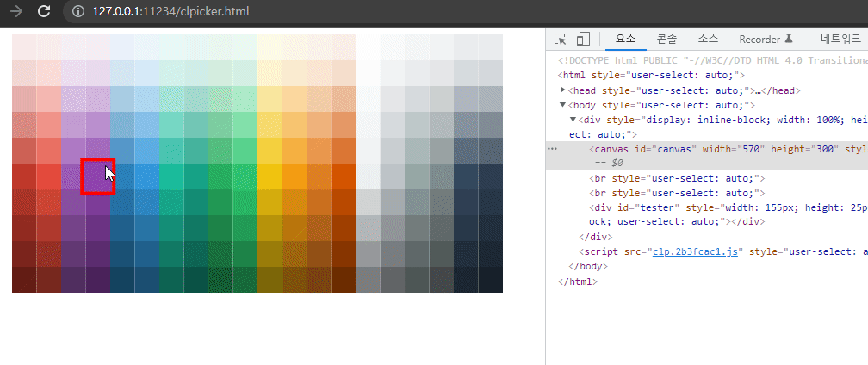Open the ellipsis menu beside the canvas node
Screen dimensions: 868x365
[x=551, y=149]
